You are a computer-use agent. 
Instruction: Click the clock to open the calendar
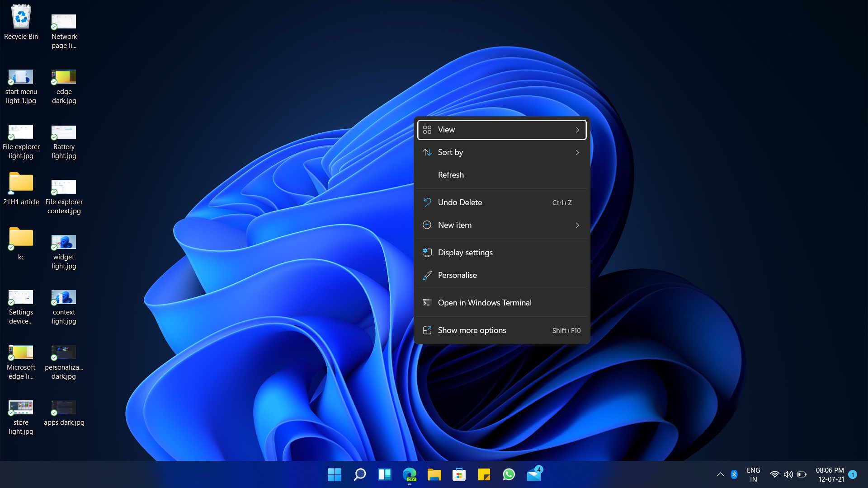tap(831, 474)
